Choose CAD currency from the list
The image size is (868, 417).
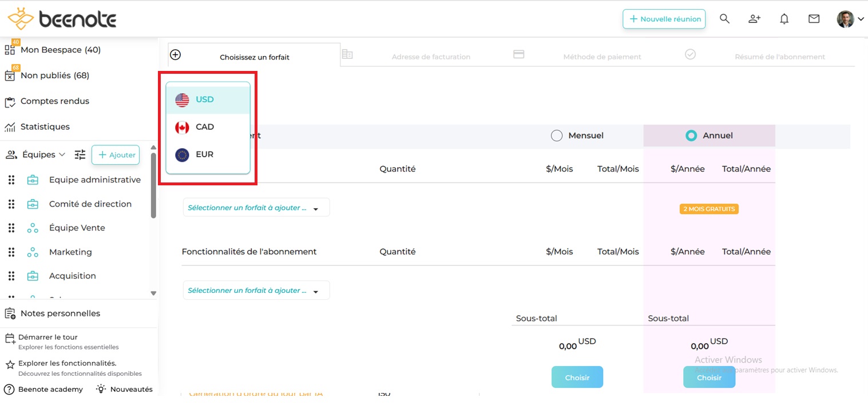click(x=204, y=127)
